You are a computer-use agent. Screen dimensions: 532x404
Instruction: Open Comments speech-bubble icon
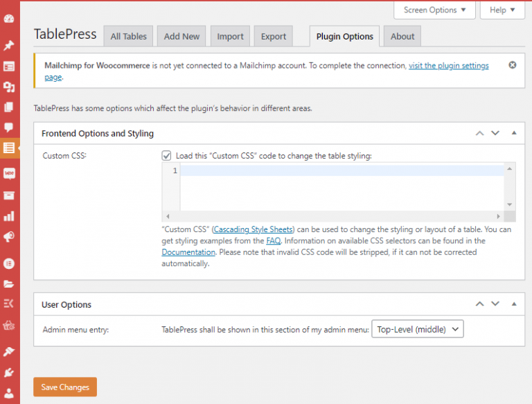pyautogui.click(x=9, y=128)
